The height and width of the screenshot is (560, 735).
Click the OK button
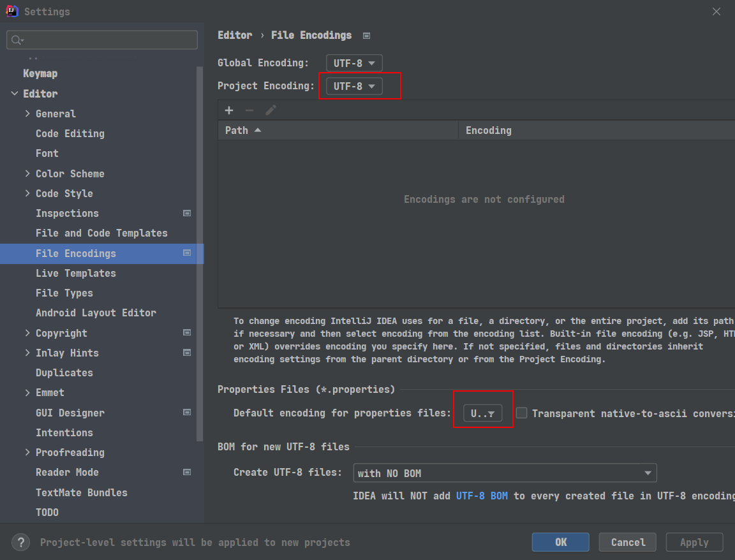click(x=561, y=542)
